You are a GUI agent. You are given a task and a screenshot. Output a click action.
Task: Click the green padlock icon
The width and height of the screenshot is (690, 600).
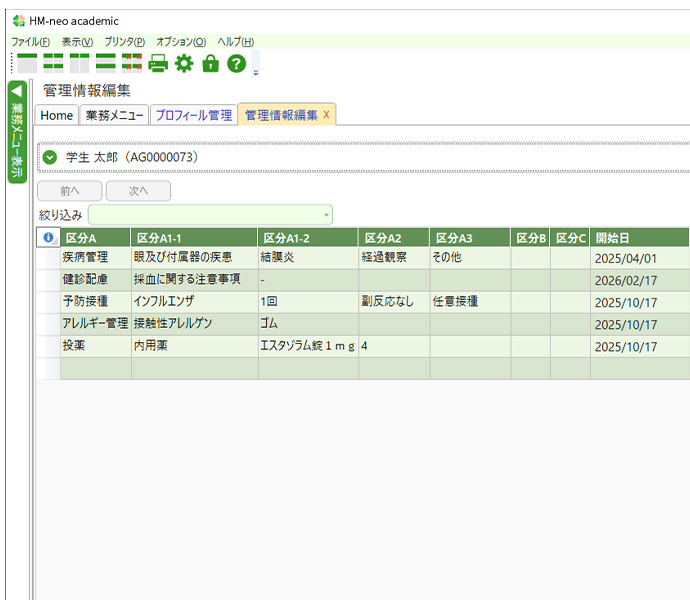click(x=210, y=63)
